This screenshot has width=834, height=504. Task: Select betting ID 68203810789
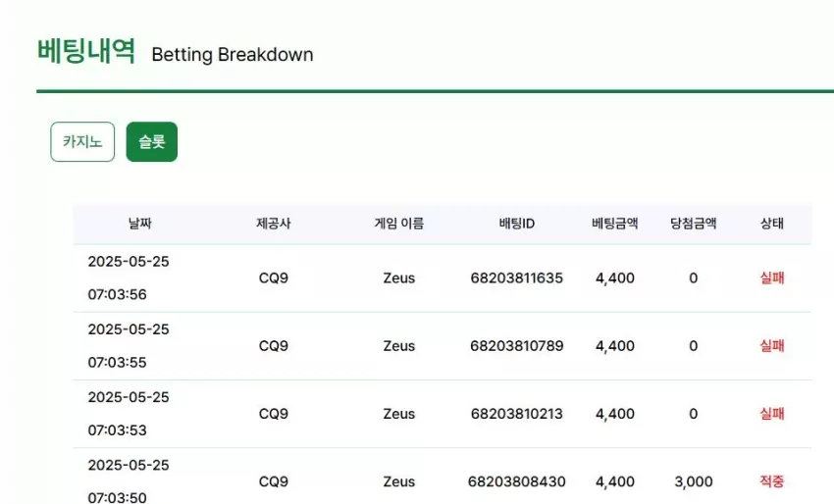click(516, 346)
